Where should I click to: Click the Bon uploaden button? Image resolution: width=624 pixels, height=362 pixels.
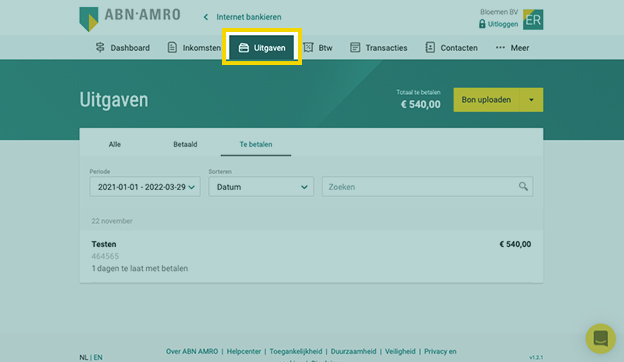click(x=486, y=100)
